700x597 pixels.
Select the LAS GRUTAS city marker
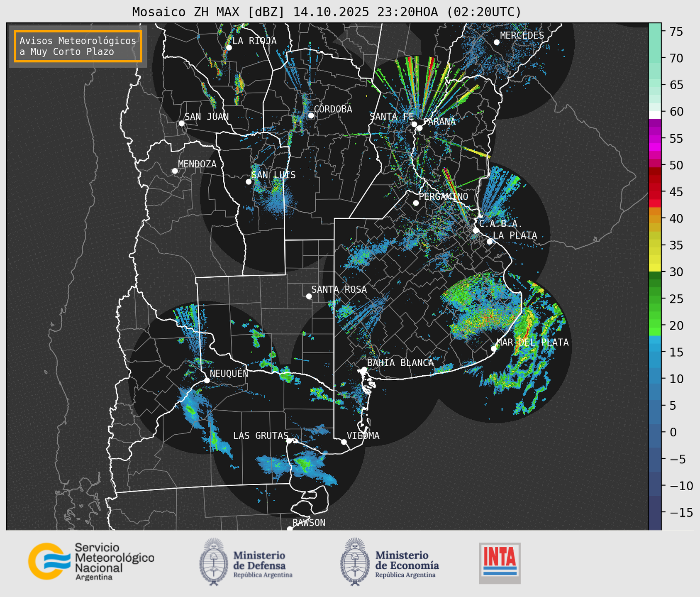pyautogui.click(x=289, y=440)
